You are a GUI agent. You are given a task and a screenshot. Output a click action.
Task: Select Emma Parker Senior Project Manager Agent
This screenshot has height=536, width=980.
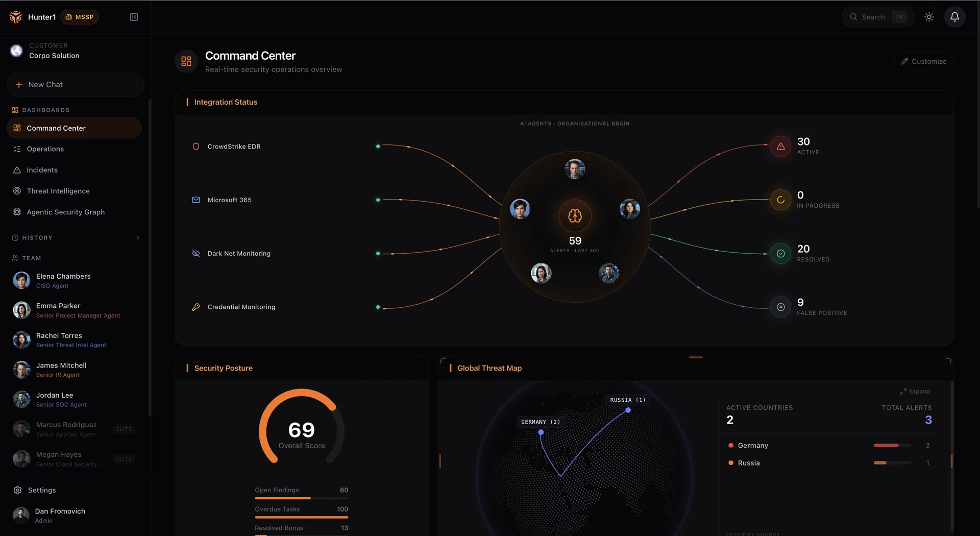[x=75, y=310]
